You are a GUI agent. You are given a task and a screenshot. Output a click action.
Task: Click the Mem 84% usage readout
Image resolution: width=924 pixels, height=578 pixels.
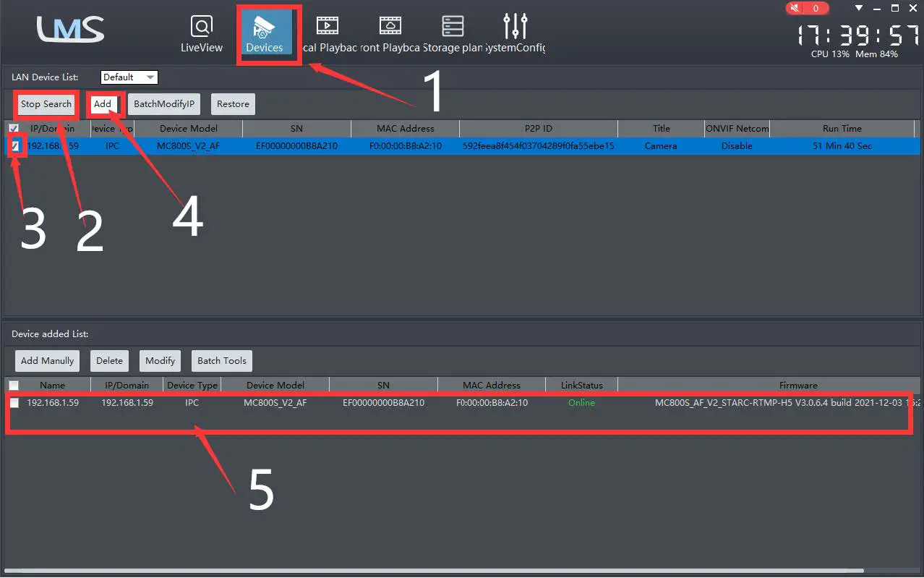pyautogui.click(x=876, y=54)
